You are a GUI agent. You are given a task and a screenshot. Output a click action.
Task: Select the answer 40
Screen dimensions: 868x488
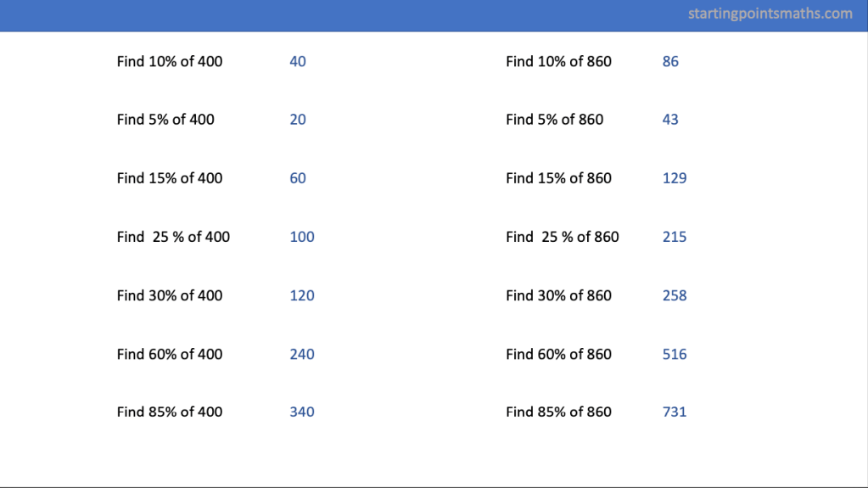pos(298,61)
